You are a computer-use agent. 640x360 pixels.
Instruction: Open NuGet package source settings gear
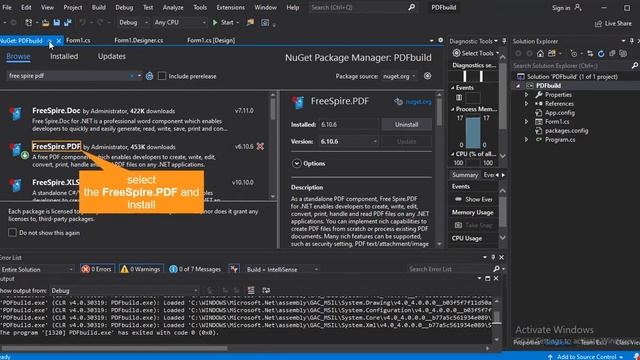click(x=427, y=76)
